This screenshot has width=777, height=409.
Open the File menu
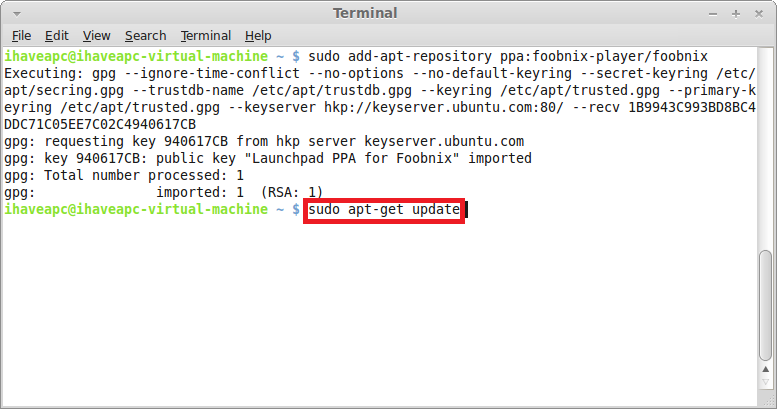tap(21, 36)
